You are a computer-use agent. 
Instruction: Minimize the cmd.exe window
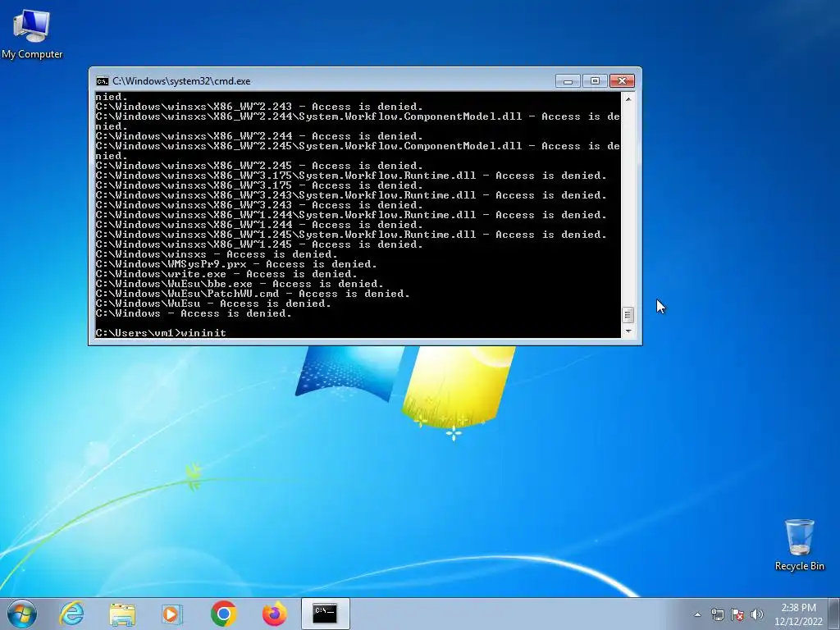[x=568, y=81]
